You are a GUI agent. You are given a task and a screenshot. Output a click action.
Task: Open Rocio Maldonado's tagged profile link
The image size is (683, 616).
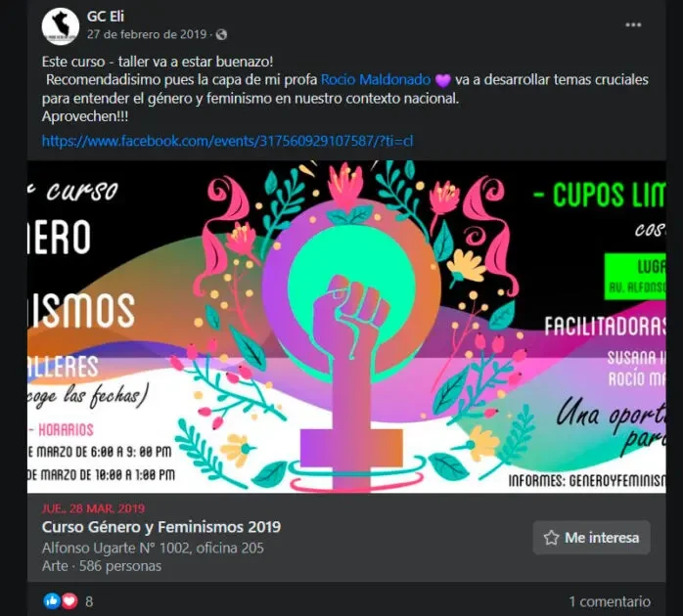tap(376, 79)
